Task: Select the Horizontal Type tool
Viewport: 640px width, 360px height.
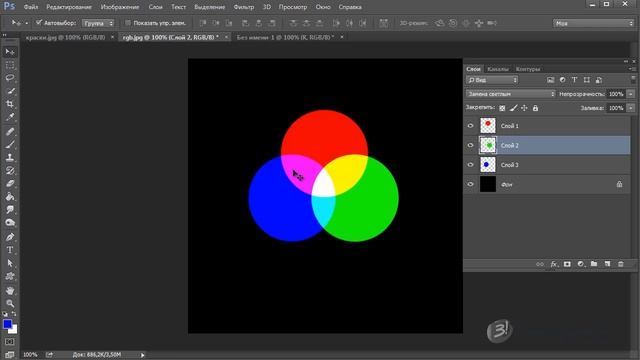Action: click(10, 250)
